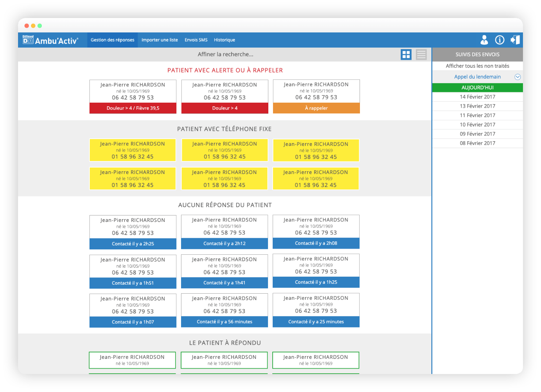Open the Importer une liste tab
The image size is (541, 392).
(159, 40)
